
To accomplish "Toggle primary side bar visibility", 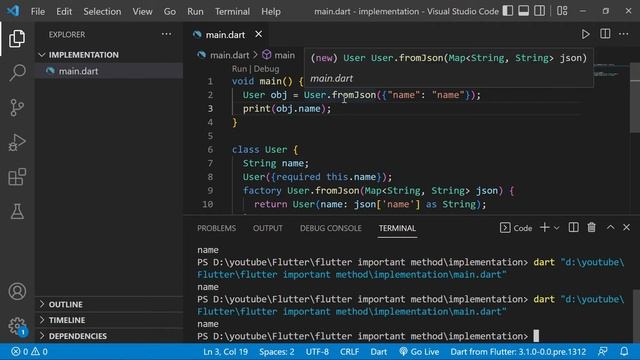I will pyautogui.click(x=508, y=11).
